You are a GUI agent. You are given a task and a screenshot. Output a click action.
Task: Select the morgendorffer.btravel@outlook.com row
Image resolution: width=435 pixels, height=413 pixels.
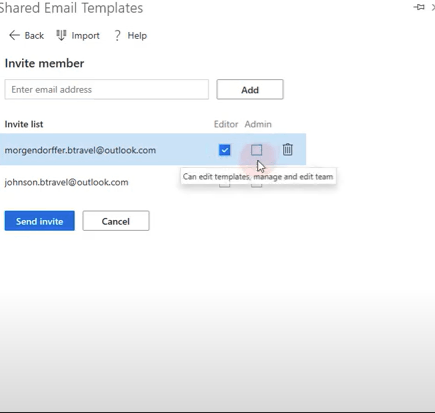point(153,149)
